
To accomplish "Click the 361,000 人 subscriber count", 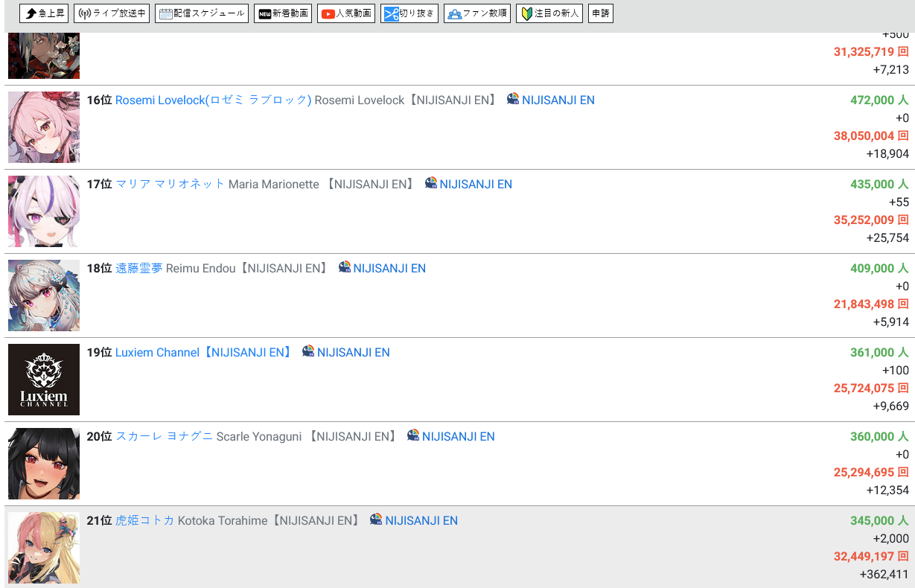I will 879,352.
